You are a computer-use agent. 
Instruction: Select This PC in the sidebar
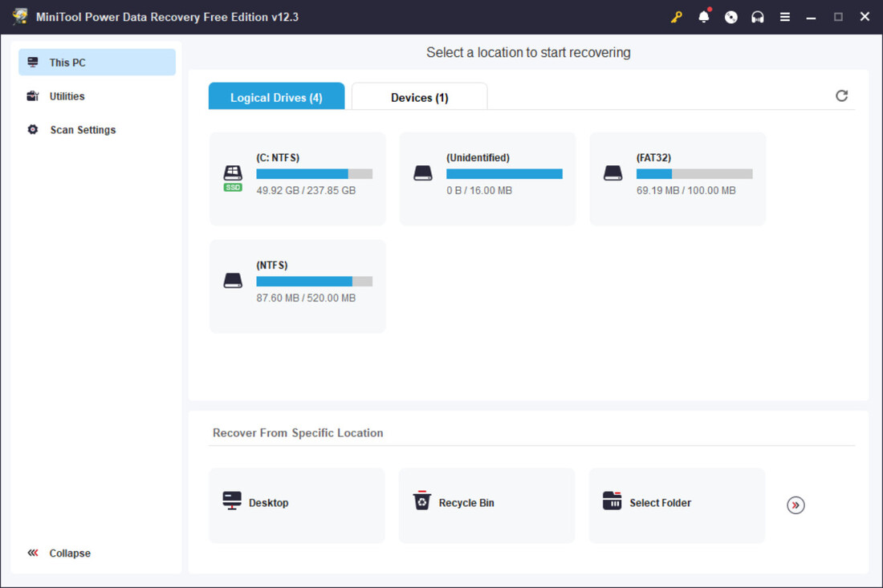pos(97,62)
